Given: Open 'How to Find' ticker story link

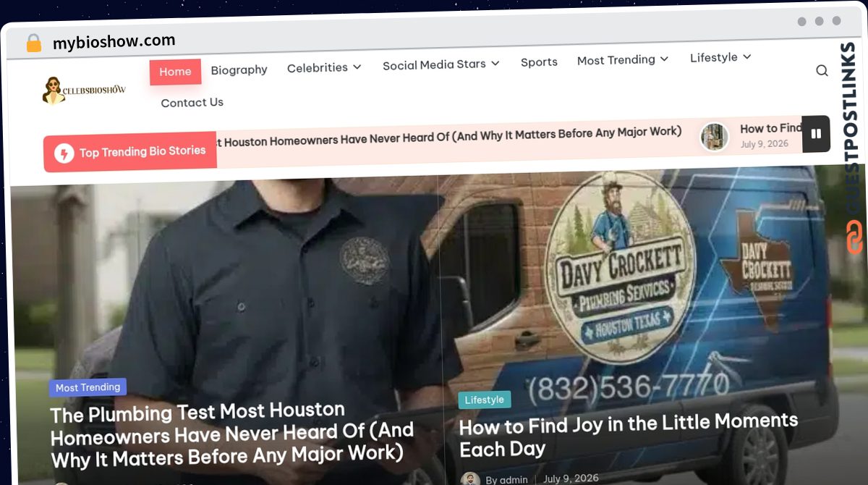Looking at the screenshot, I should [x=770, y=129].
